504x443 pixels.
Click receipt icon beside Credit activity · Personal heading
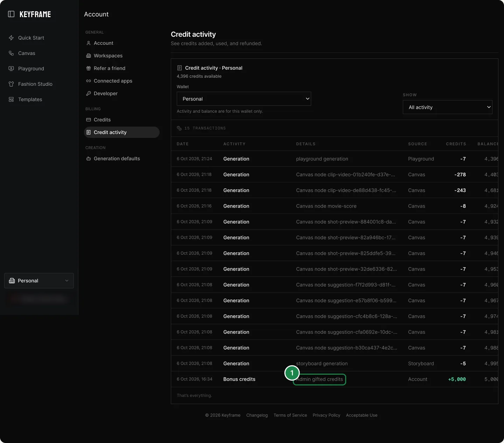[180, 68]
